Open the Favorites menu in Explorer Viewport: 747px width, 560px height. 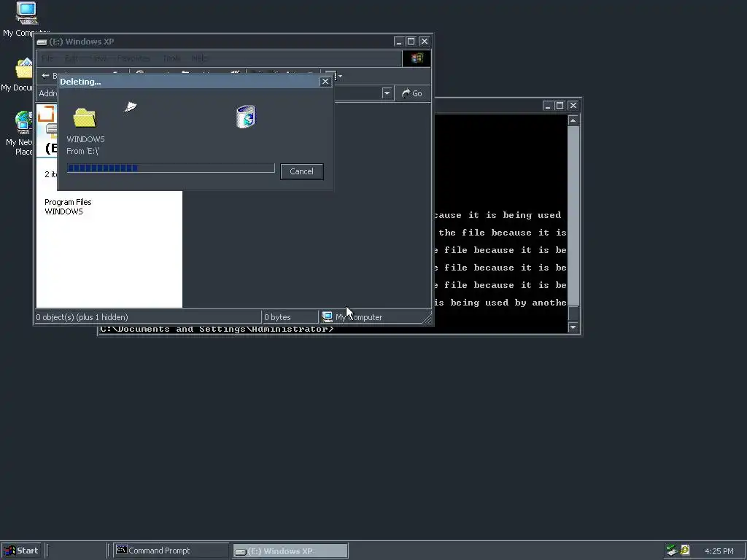coord(133,58)
